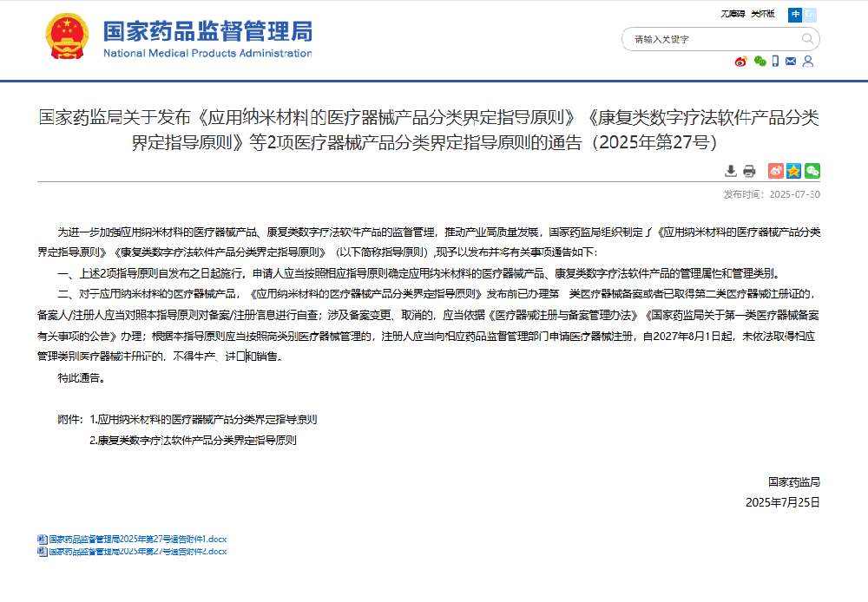Viewport: 868px width, 602px height.
Task: Click the email envelope icon
Action: [x=792, y=62]
